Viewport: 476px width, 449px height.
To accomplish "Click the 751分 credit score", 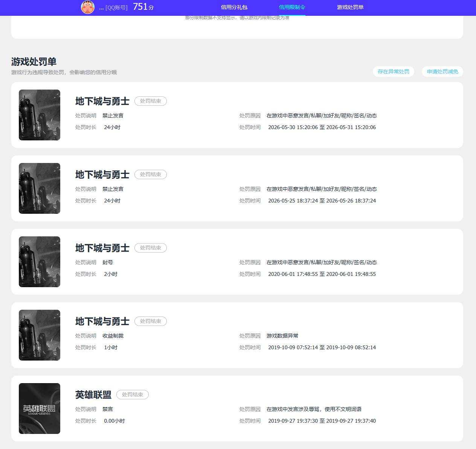I will click(x=143, y=7).
